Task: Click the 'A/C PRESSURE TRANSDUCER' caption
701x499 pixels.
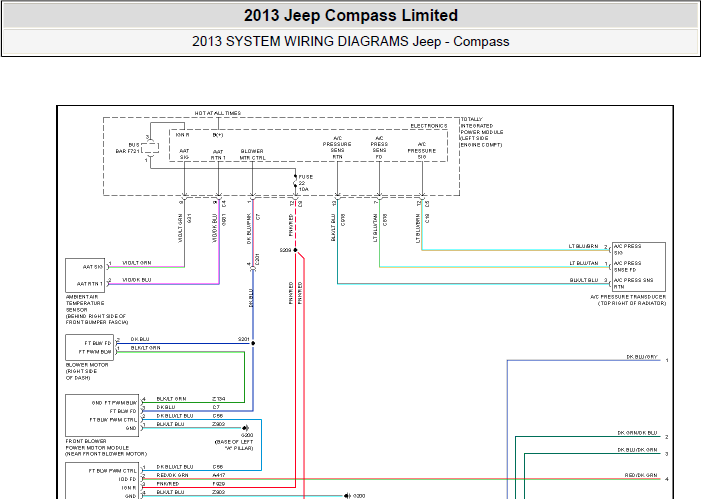Action: click(628, 300)
